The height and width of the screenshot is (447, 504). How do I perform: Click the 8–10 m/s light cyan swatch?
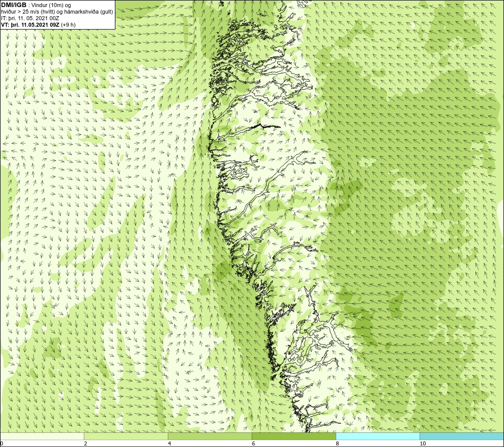[377, 436]
